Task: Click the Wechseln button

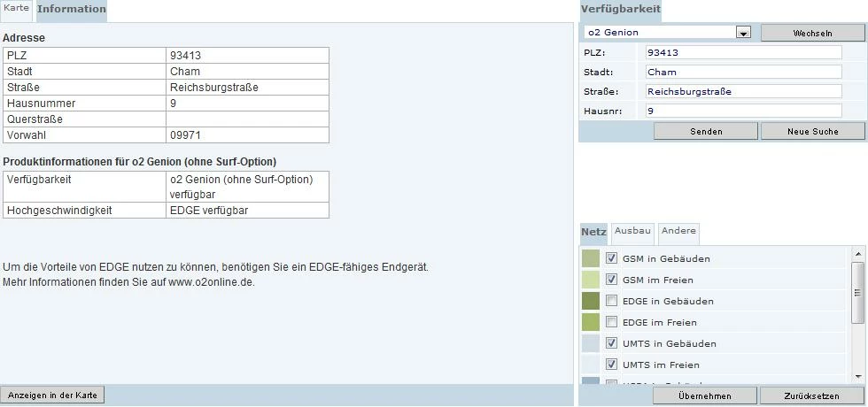Action: [813, 34]
